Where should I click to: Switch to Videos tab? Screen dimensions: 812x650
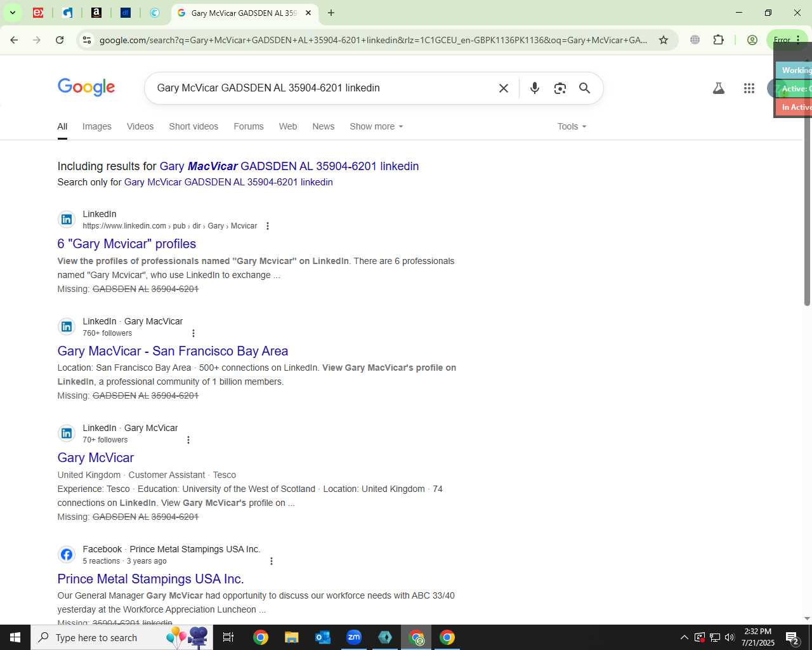[140, 126]
